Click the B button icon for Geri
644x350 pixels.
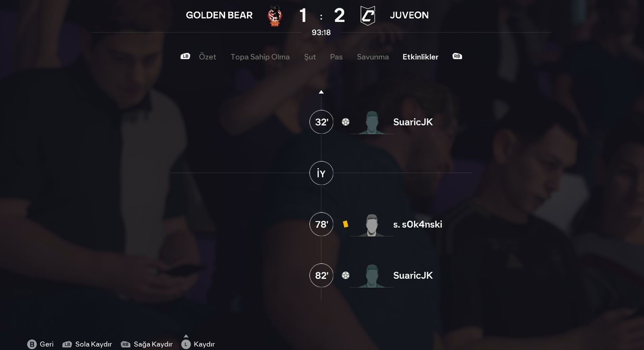pyautogui.click(x=32, y=344)
